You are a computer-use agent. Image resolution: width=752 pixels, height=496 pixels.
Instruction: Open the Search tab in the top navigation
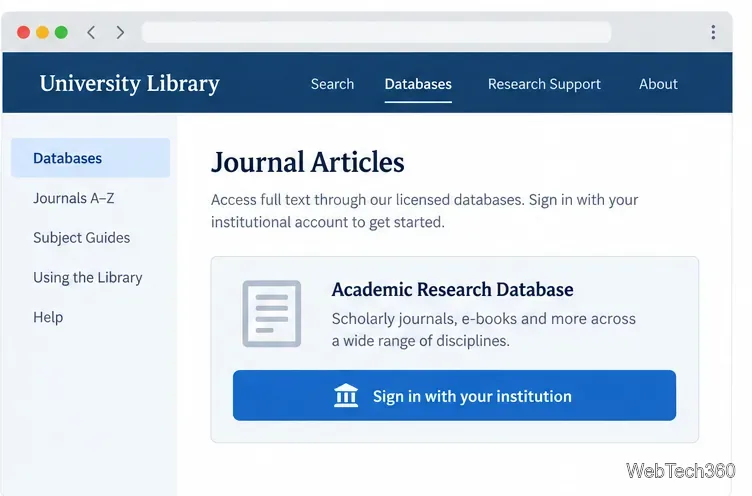[332, 84]
